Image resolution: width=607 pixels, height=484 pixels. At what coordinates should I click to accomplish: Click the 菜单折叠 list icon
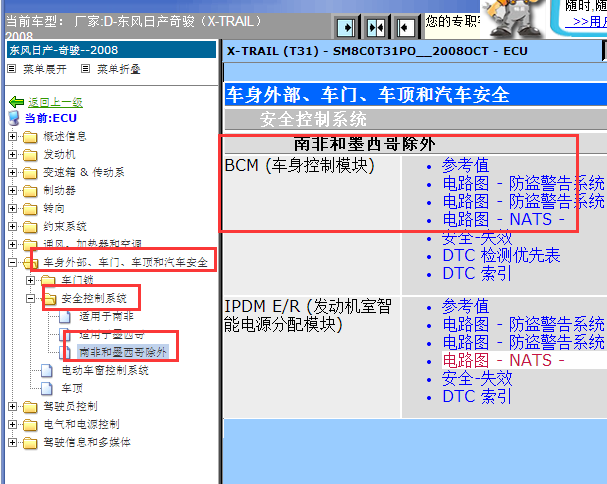click(85, 69)
